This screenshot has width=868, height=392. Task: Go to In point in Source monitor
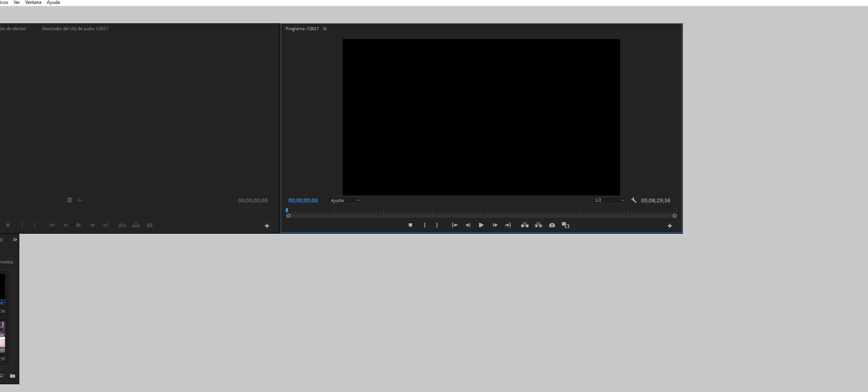(x=52, y=225)
